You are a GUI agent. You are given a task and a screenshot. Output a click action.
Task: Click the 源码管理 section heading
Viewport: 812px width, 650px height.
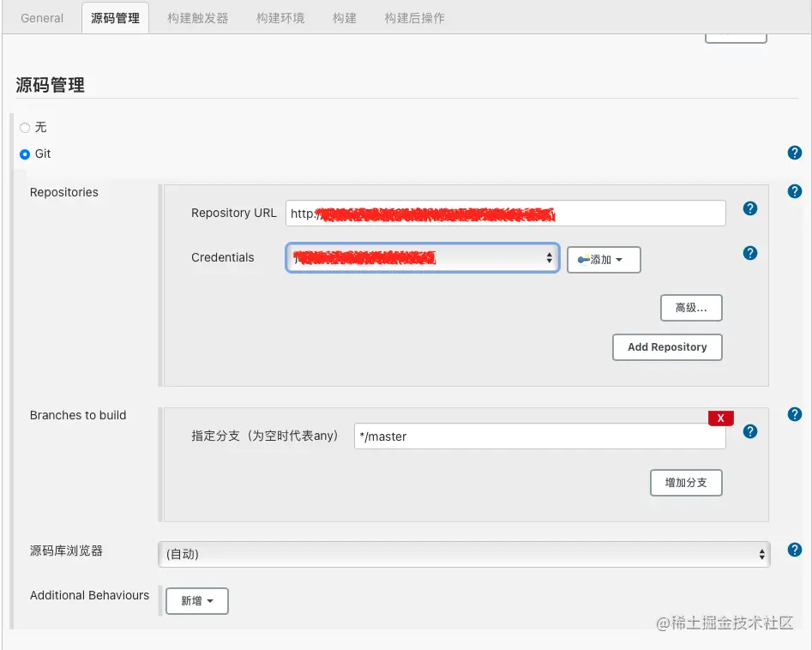click(x=51, y=85)
